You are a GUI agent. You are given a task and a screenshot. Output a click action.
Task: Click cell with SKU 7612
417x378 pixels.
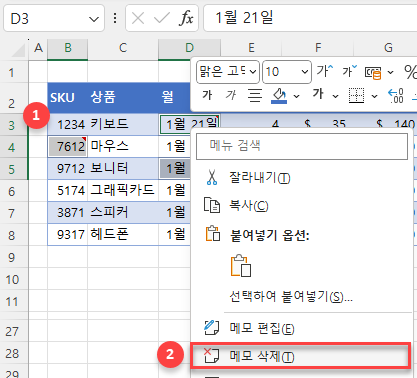68,147
